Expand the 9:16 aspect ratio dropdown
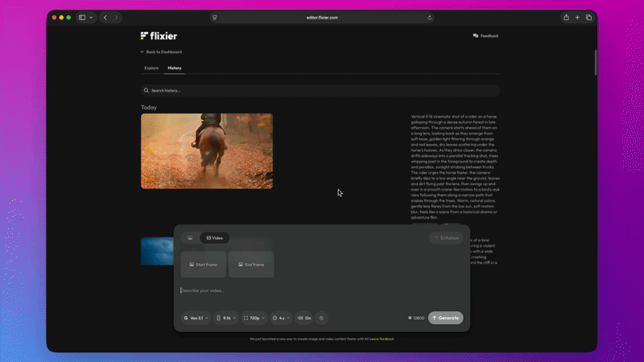 pos(226,318)
